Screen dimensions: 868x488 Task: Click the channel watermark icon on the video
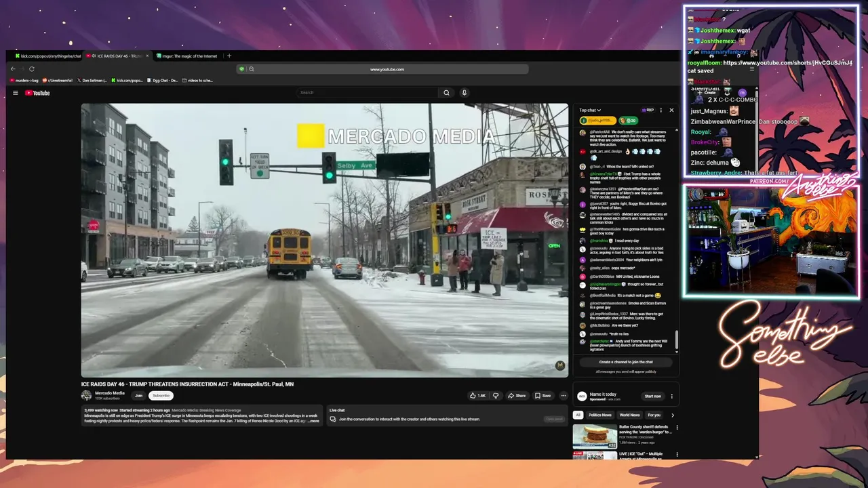[560, 365]
